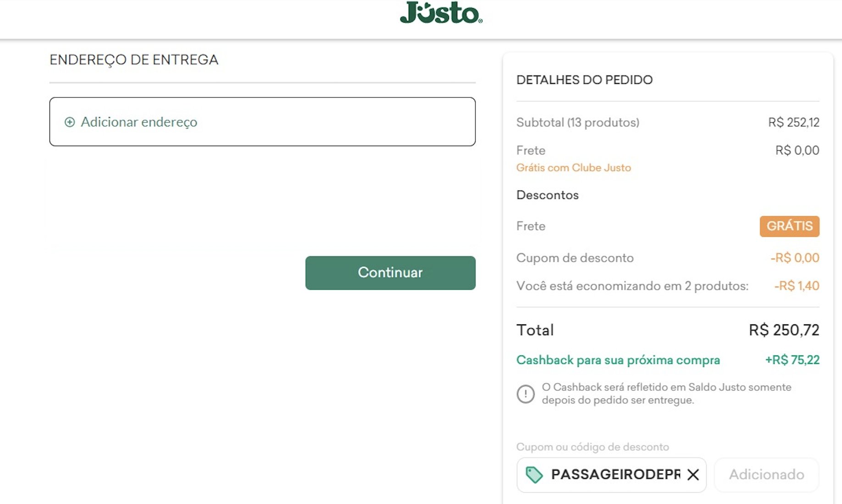Click the Adicionado coupon button
The image size is (842, 504).
click(766, 475)
